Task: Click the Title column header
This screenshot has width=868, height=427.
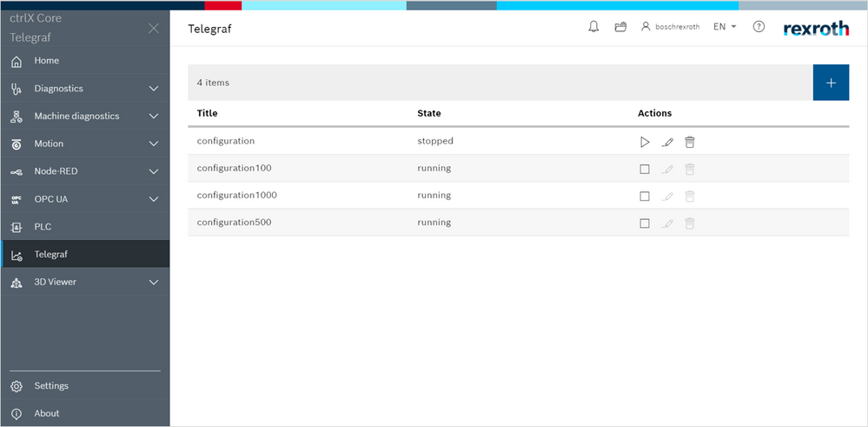Action: coord(207,113)
